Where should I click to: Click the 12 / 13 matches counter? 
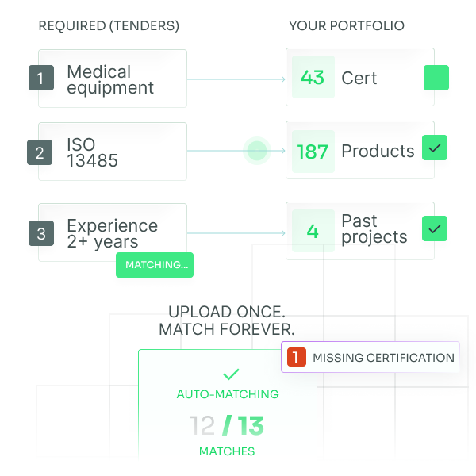(227, 426)
